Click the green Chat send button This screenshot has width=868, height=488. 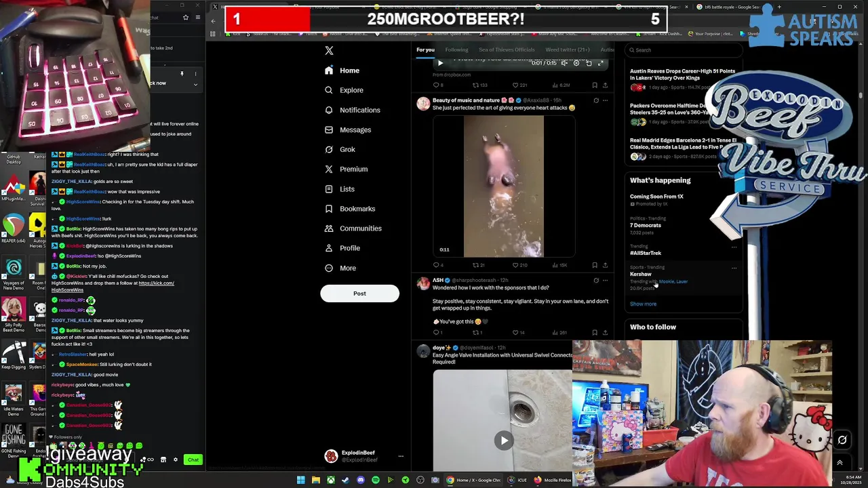click(x=193, y=460)
